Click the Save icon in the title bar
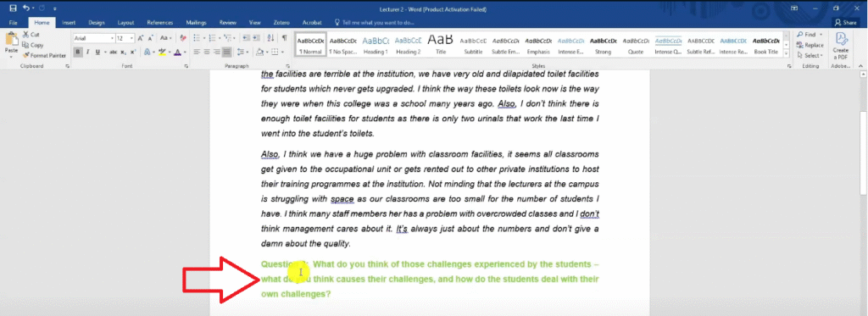 [14, 8]
